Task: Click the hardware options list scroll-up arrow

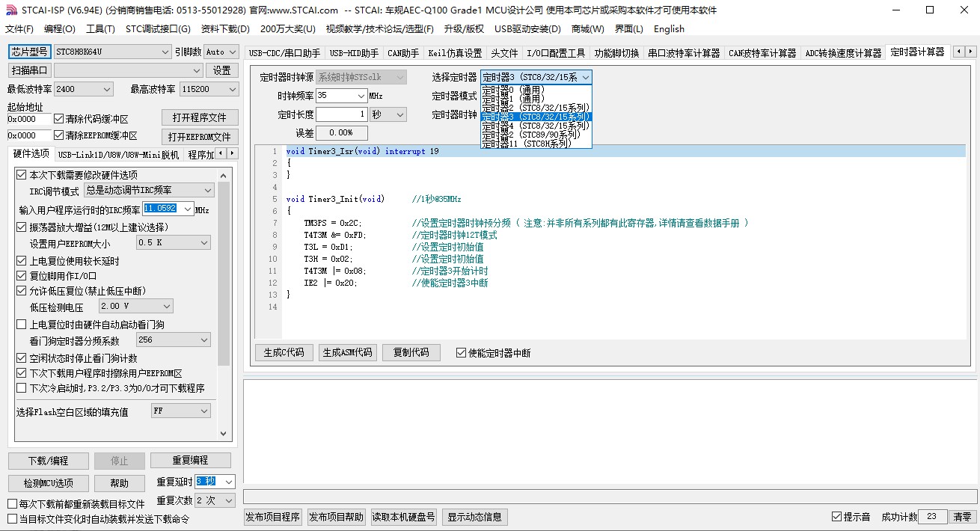Action: click(x=224, y=175)
